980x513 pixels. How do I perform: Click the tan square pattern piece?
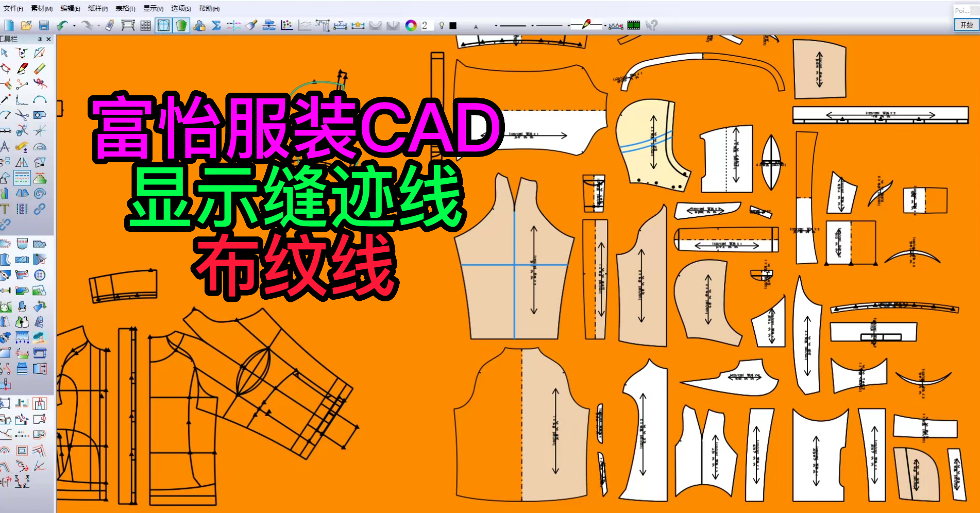click(819, 69)
